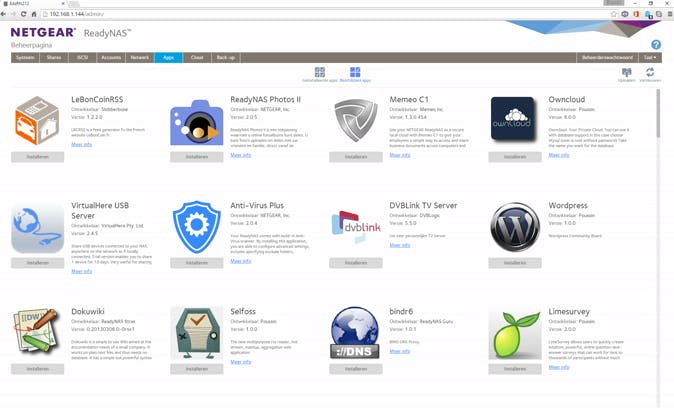Click the Anti-Virus Plus shield icon
Viewport: 674px width, 408px height.
pyautogui.click(x=196, y=227)
